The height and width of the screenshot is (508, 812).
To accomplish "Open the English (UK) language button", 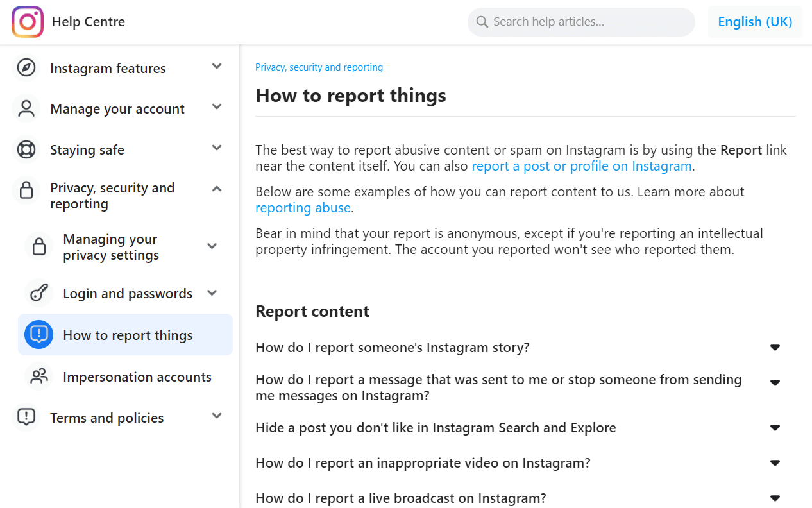I will coord(755,22).
